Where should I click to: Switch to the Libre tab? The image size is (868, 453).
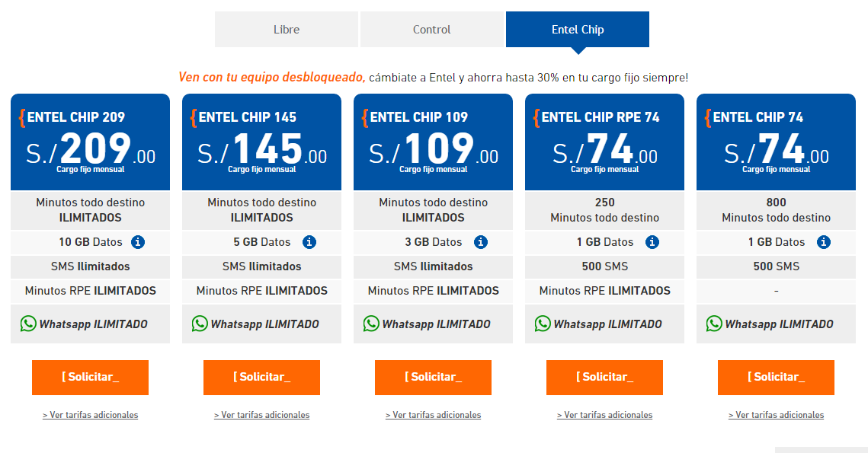(287, 30)
